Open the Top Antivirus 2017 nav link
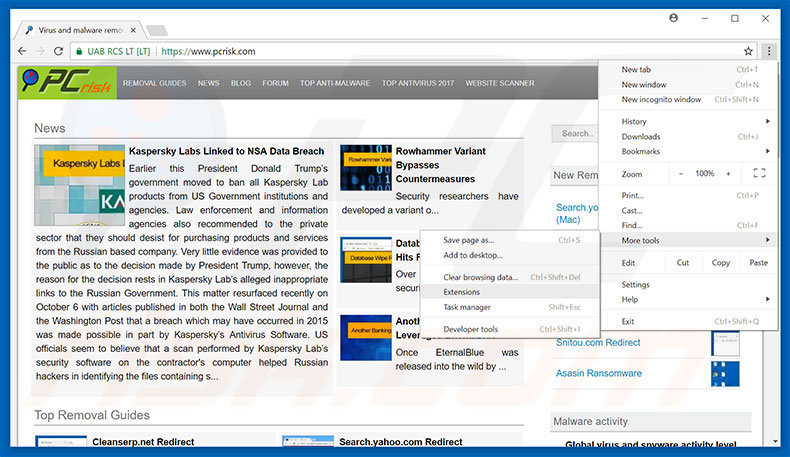 418,83
